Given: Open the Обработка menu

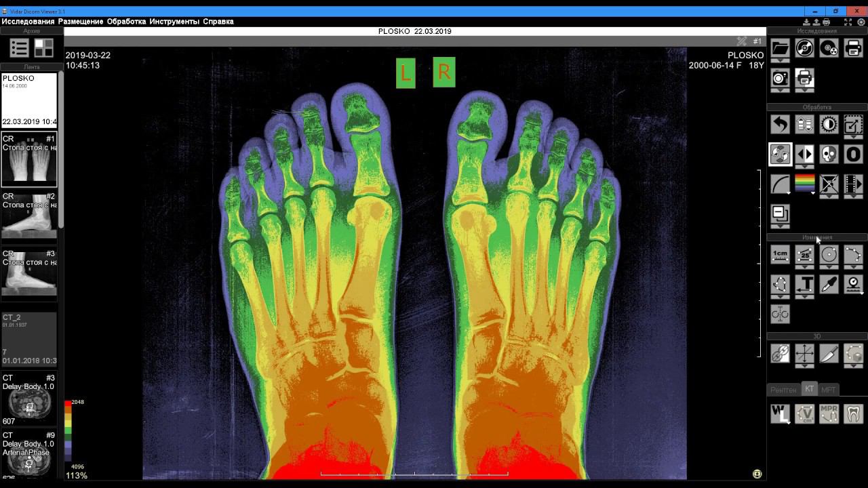Looking at the screenshot, I should [x=126, y=22].
